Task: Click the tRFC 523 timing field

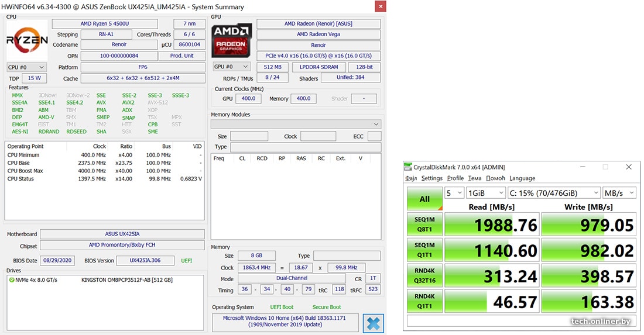Action: (373, 289)
